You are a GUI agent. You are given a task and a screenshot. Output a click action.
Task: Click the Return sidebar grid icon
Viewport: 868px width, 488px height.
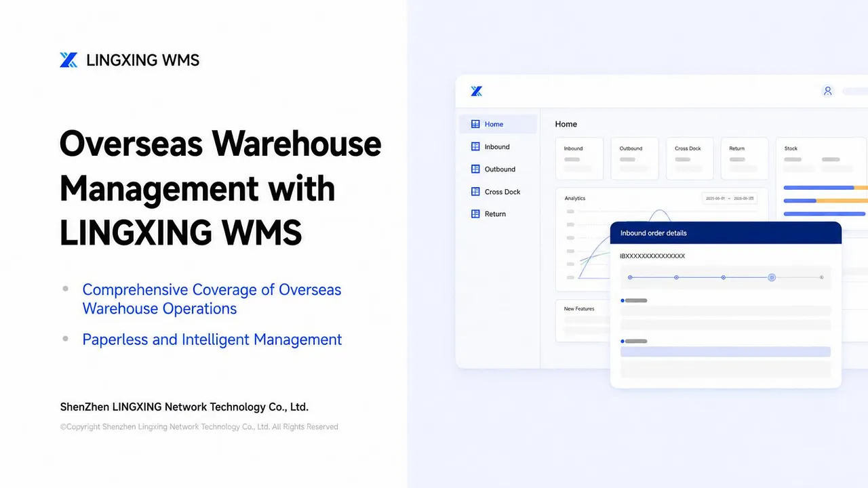click(x=475, y=213)
